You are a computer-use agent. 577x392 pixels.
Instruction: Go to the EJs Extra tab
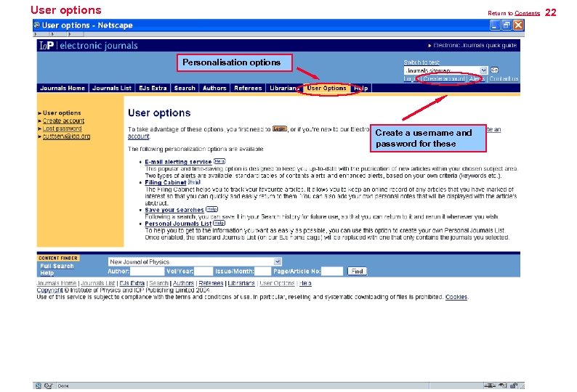(153, 89)
